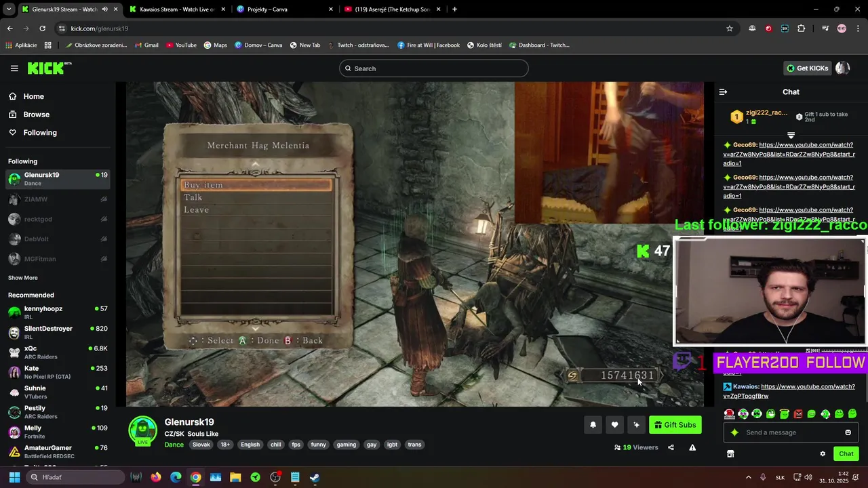868x488 pixels.
Task: Click the Send a message field
Action: [x=791, y=432]
